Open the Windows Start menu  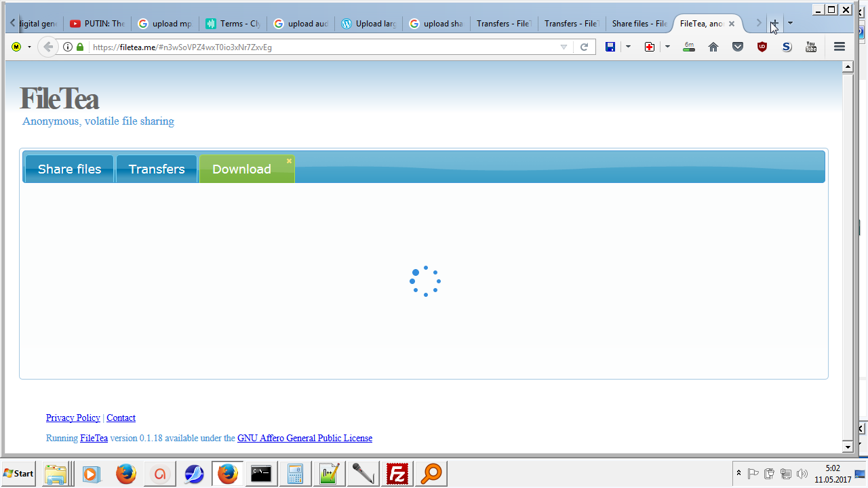pyautogui.click(x=19, y=473)
